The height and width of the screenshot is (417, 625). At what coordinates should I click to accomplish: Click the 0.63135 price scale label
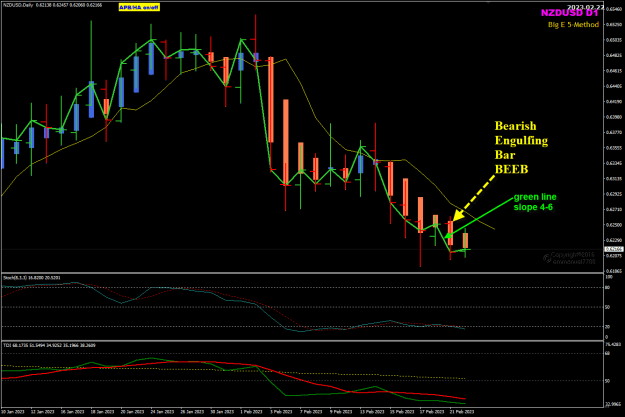click(614, 179)
